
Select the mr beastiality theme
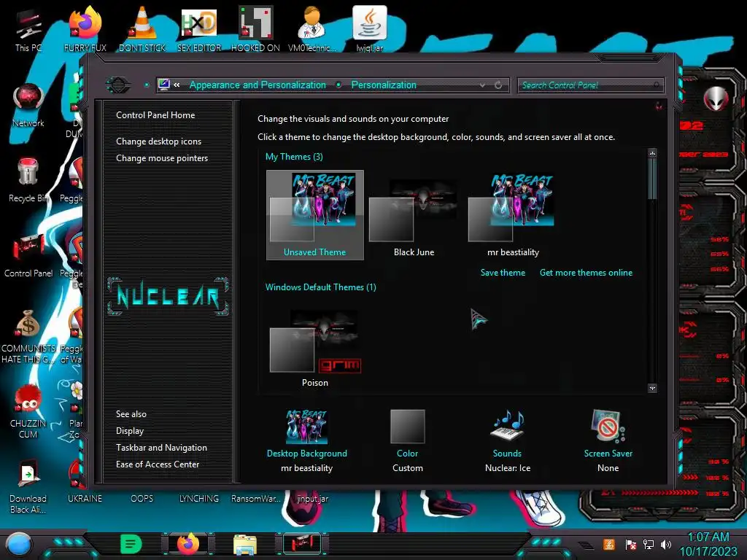[x=513, y=215]
